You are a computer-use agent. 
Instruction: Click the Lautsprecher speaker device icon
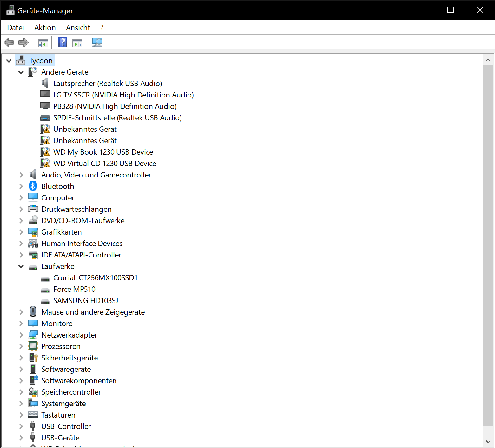pos(45,83)
